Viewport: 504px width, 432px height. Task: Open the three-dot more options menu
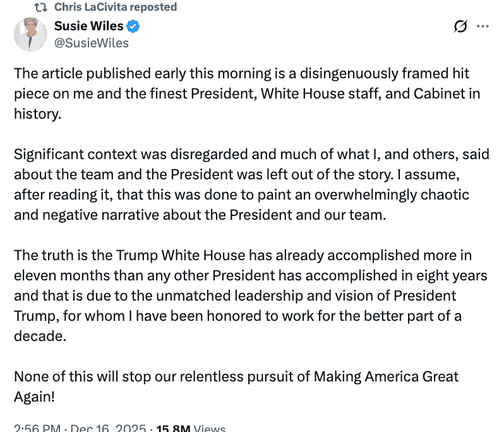[x=483, y=27]
